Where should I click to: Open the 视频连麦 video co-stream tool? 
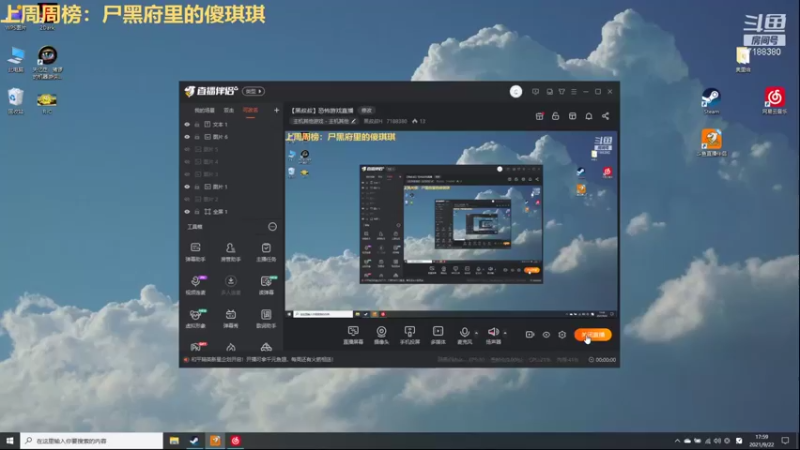pos(195,285)
